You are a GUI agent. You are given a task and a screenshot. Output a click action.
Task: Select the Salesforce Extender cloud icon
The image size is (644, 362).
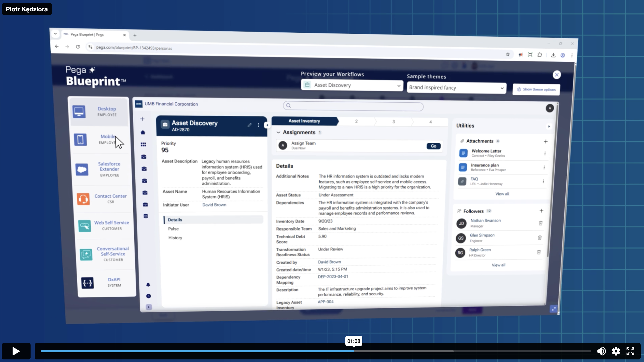coord(82,169)
